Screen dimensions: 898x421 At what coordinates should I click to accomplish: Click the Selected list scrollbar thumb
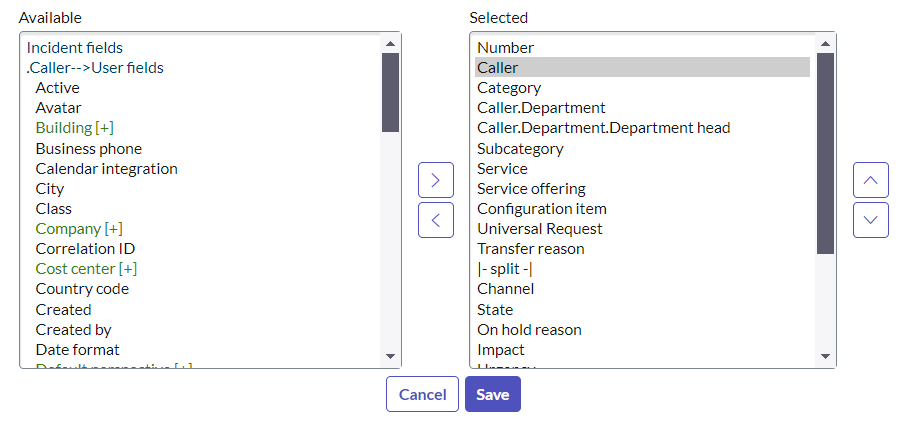[x=825, y=152]
